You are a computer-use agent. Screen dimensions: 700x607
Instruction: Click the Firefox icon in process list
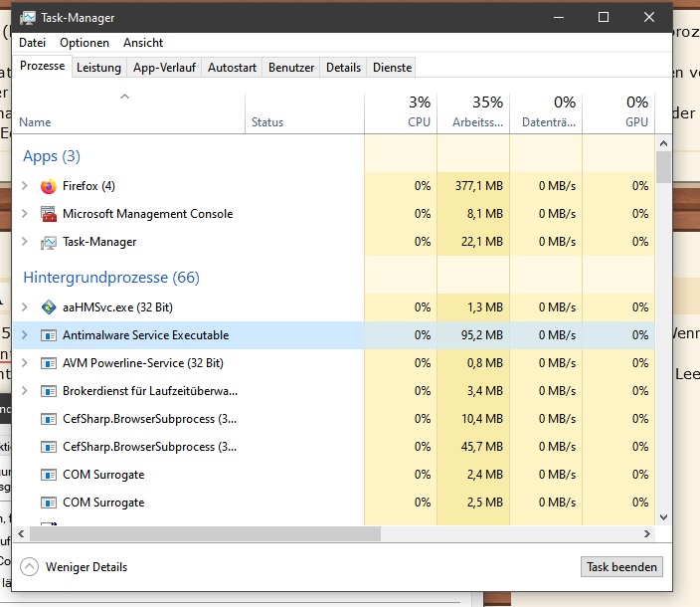(x=49, y=186)
